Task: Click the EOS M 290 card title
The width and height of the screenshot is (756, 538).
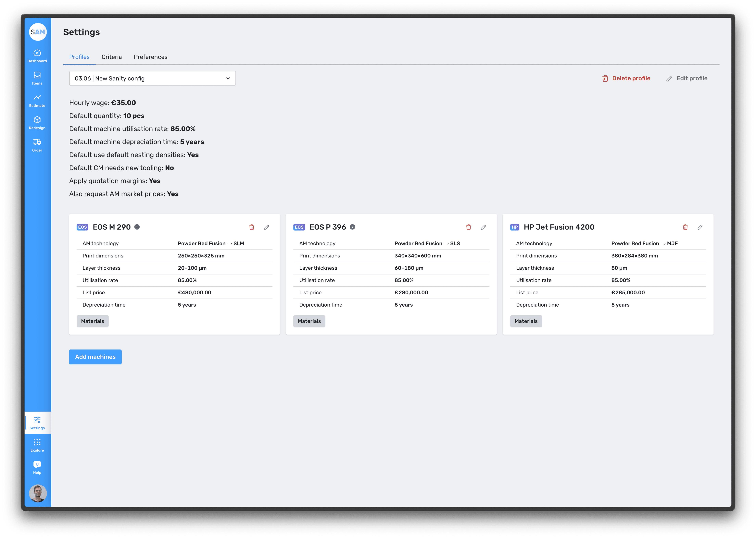Action: [112, 227]
